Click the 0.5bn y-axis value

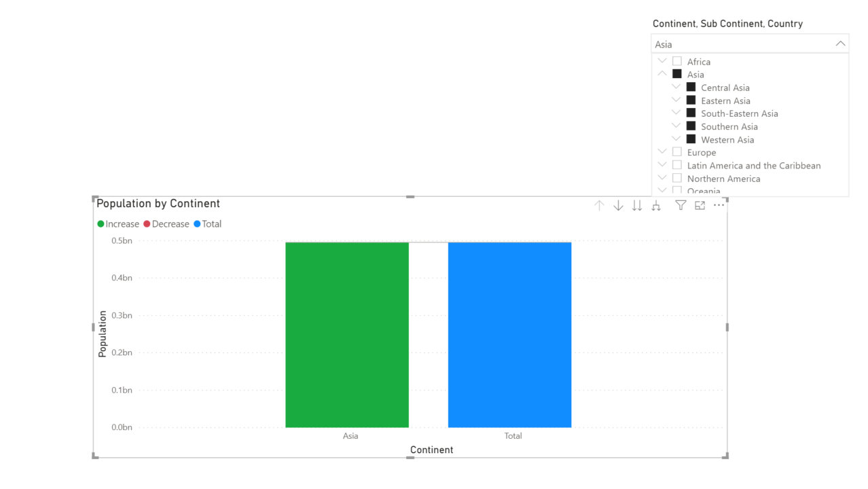click(x=122, y=240)
